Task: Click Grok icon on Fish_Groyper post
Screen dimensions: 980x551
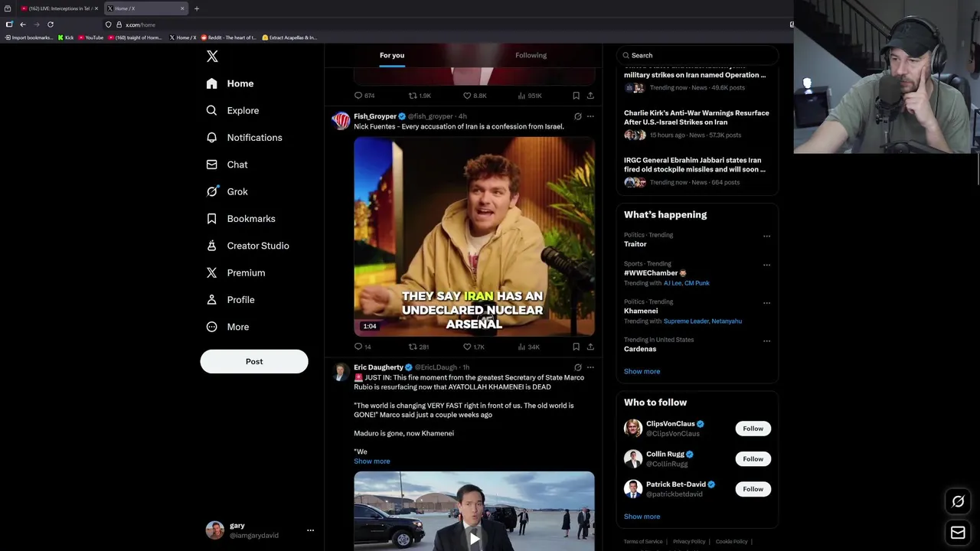Action: pyautogui.click(x=578, y=116)
